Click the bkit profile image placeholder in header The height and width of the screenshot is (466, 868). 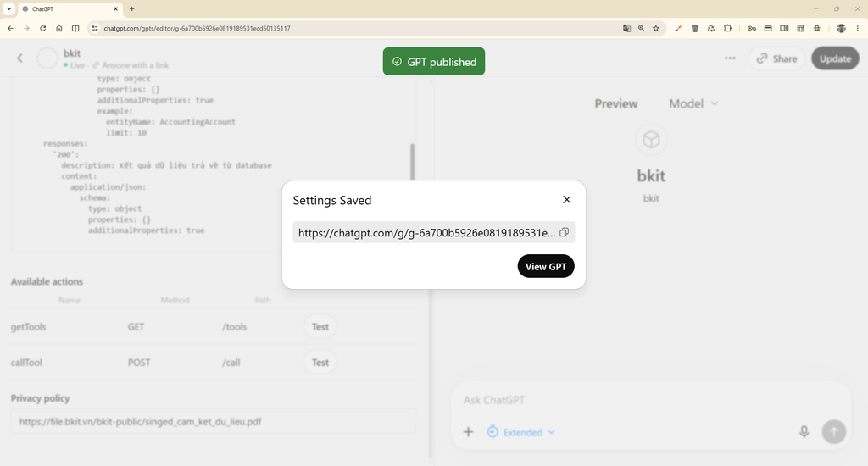tap(47, 58)
